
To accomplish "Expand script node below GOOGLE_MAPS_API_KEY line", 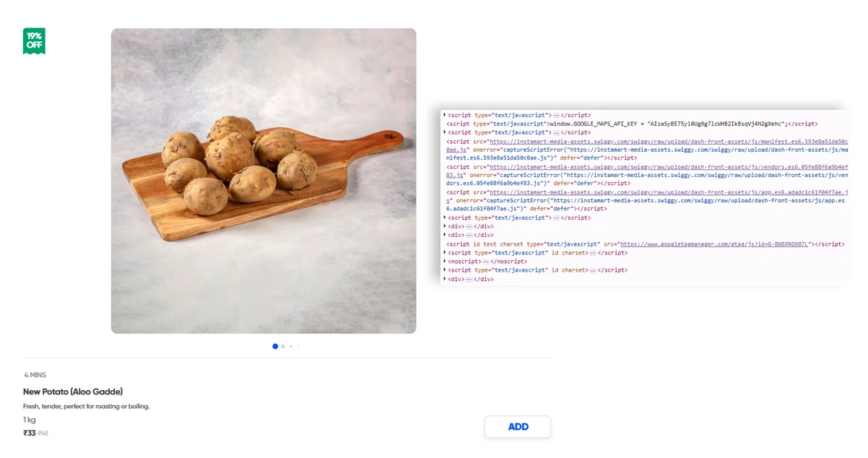I will [x=445, y=132].
